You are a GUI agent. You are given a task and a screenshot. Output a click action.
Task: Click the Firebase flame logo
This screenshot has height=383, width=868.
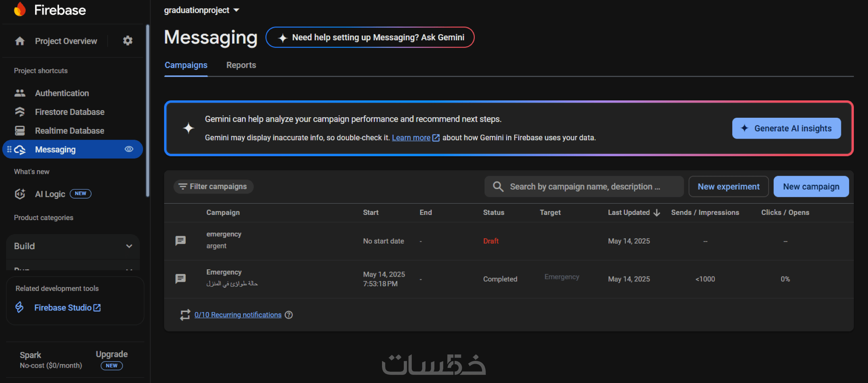20,10
